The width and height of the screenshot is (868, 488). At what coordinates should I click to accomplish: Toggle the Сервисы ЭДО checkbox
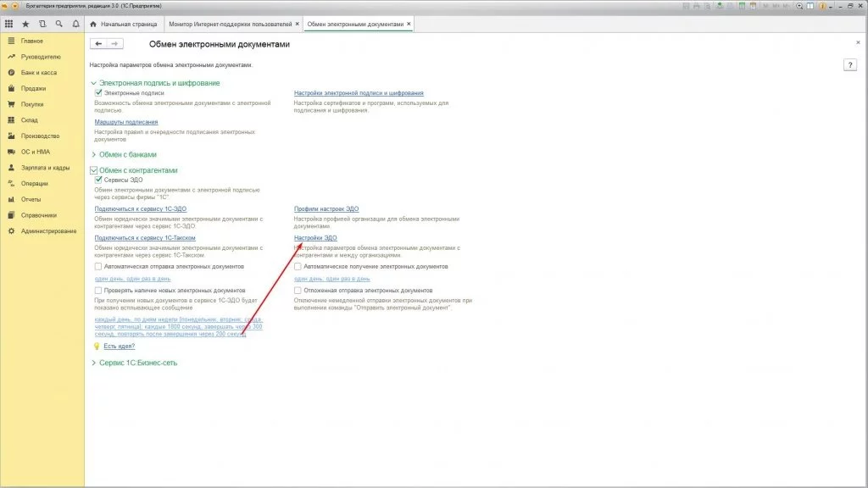pos(99,180)
